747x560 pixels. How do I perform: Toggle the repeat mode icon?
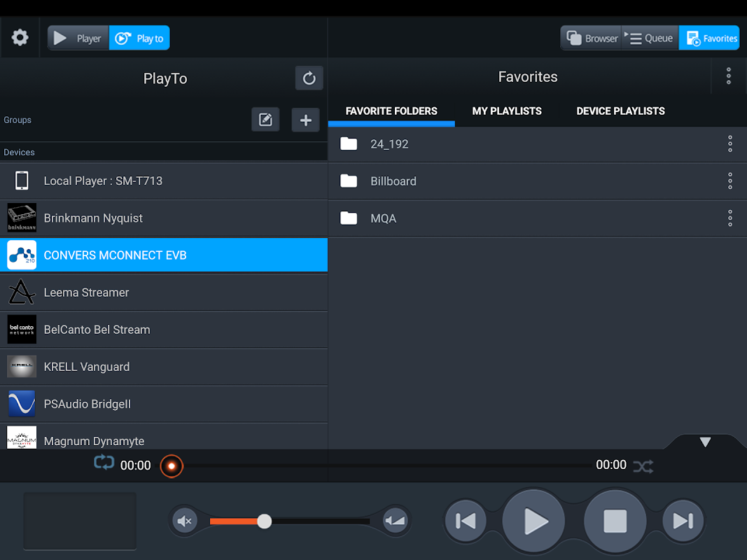[104, 463]
